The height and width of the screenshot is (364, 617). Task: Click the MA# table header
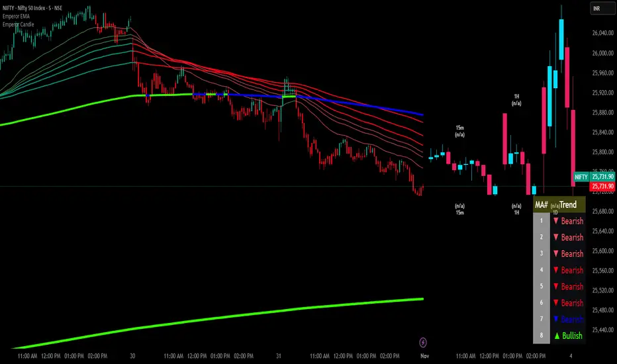click(x=541, y=205)
